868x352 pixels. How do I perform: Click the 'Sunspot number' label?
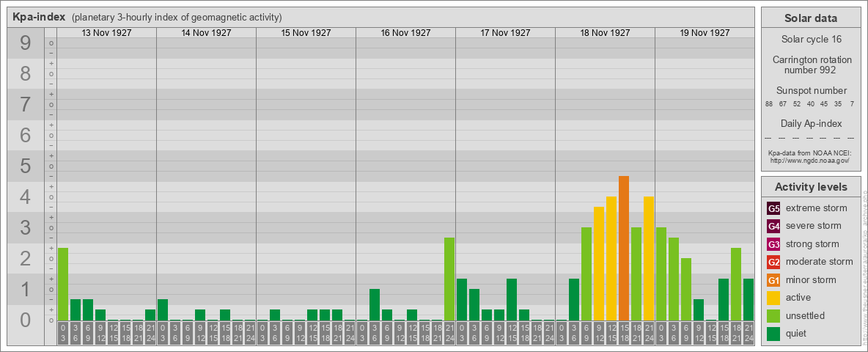click(x=811, y=90)
